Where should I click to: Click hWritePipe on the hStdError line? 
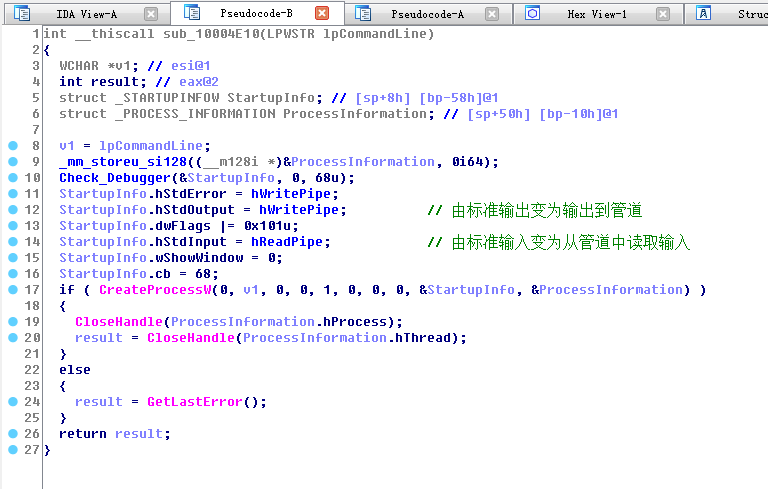291,194
